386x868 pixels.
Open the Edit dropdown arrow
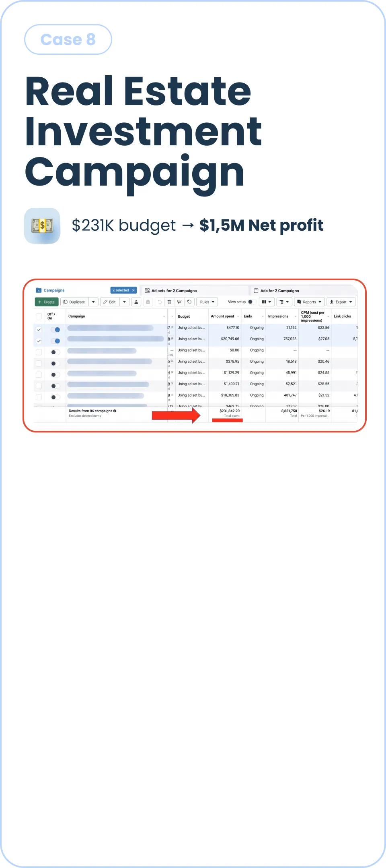point(125,302)
